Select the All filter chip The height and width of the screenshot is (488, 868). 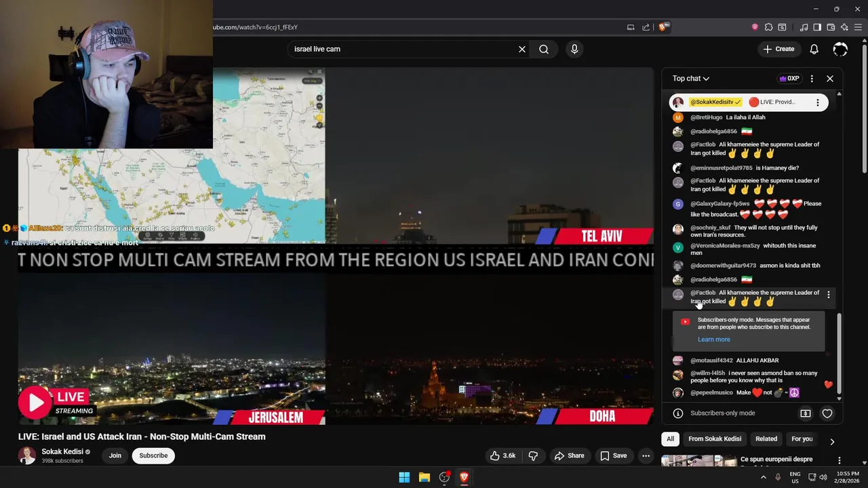click(670, 439)
